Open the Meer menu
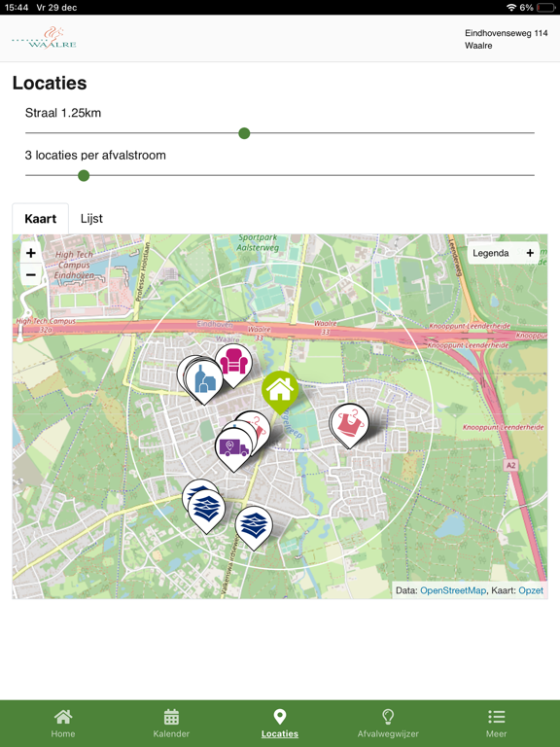 pyautogui.click(x=496, y=724)
